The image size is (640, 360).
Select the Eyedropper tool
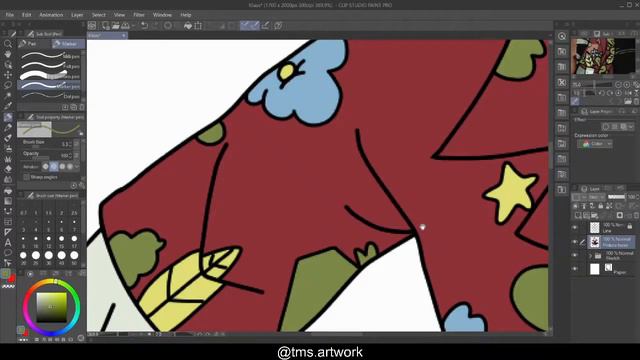tap(7, 106)
